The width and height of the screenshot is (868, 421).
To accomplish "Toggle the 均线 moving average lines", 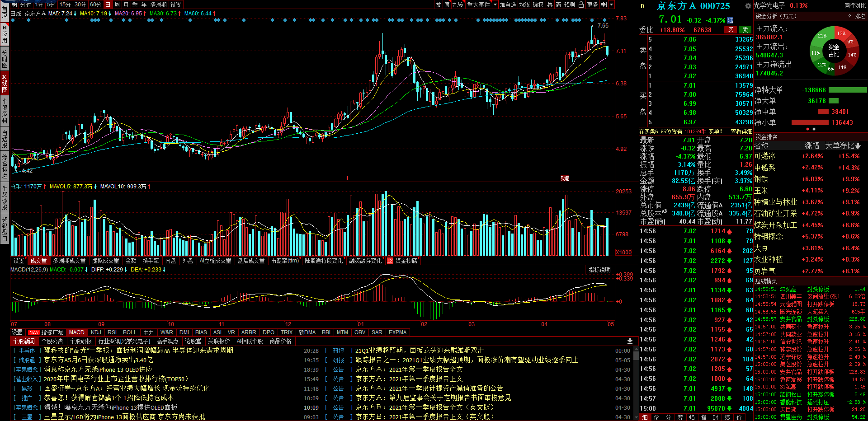I will tap(524, 5).
